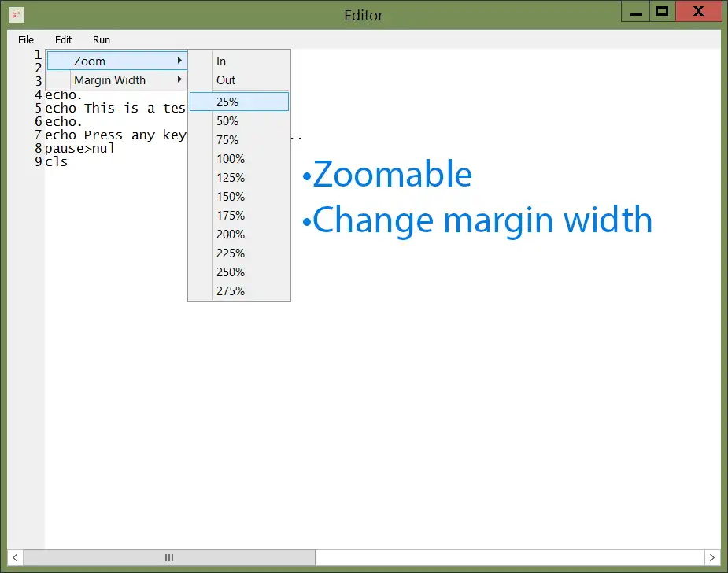Image resolution: width=728 pixels, height=573 pixels.
Task: Set zoom to 75%
Action: [x=239, y=140]
